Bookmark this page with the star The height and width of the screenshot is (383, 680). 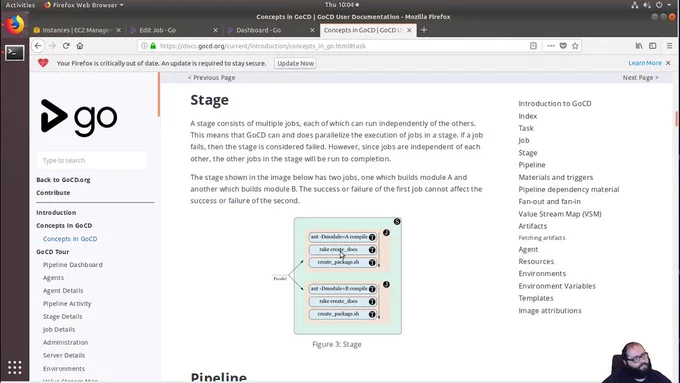coord(575,46)
